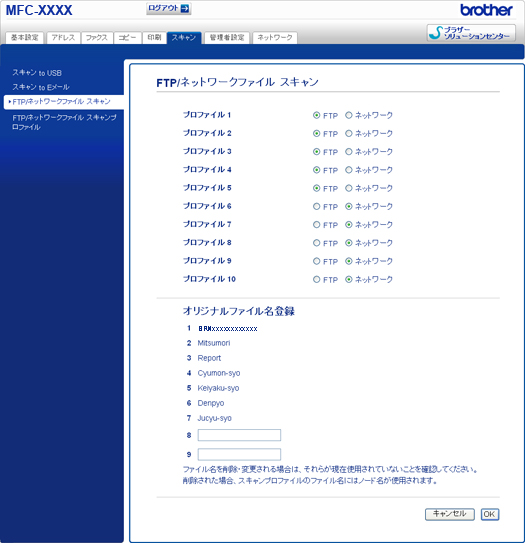The width and height of the screenshot is (525, 543).
Task: Switch to the コピー tab
Action: [127, 37]
